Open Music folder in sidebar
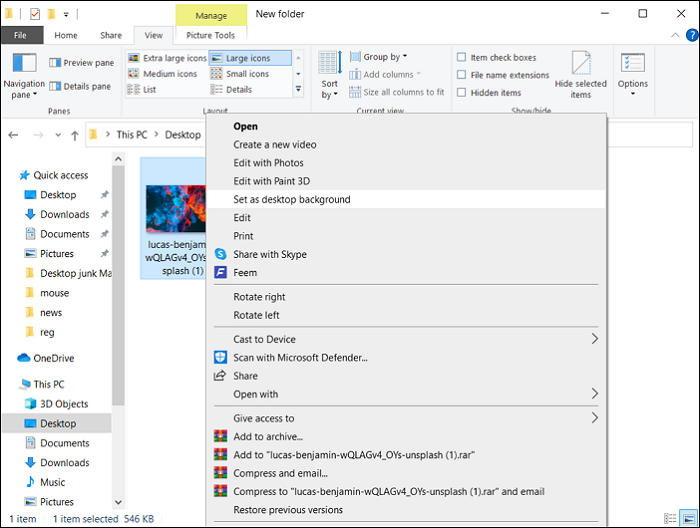Screen dimensions: 700x528 pyautogui.click(x=46, y=482)
